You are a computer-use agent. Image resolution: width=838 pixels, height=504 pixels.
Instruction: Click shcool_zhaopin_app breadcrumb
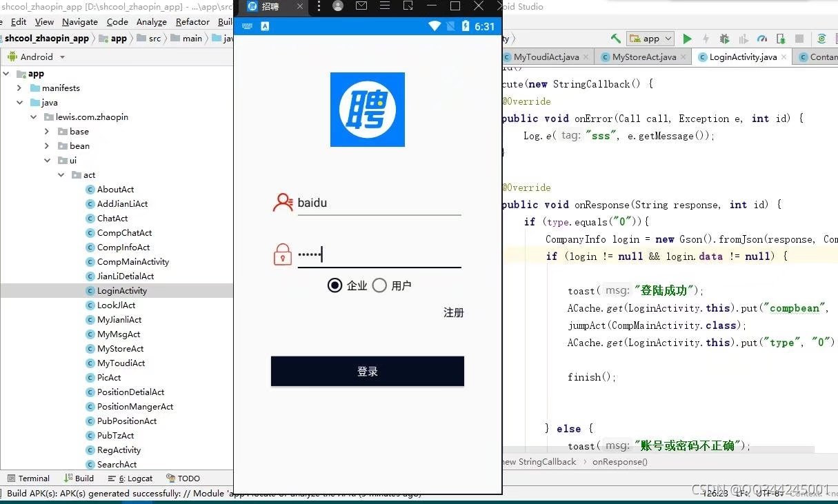tap(47, 39)
